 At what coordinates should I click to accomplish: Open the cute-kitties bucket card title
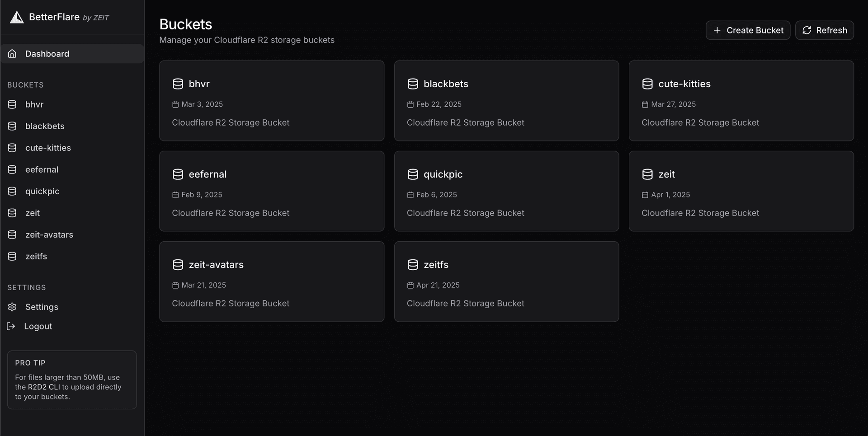coord(684,84)
